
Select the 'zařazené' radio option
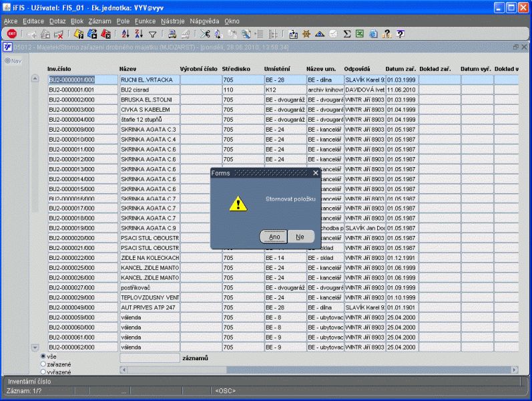coord(44,364)
